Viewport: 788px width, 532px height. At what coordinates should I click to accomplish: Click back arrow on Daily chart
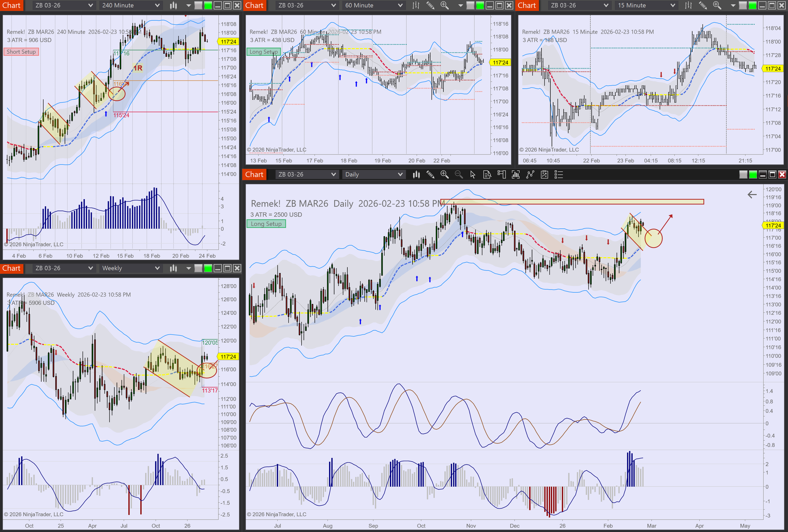pyautogui.click(x=752, y=195)
